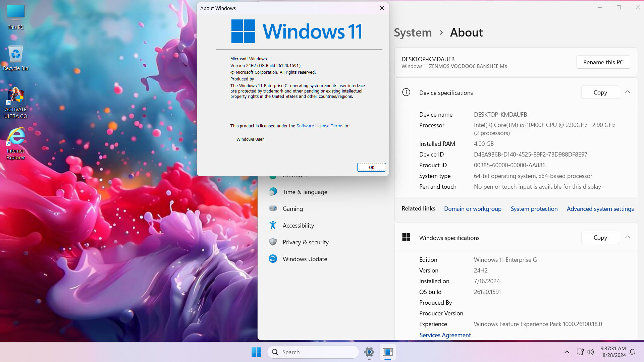Open ACTIVATE ULTRA GO desktop shortcut
Screen dimensions: 644x362
[16, 103]
